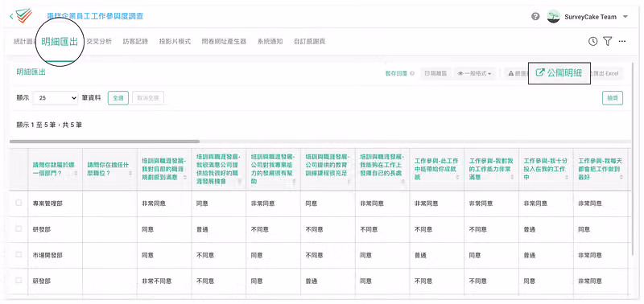Viewport: 644px width, 304px height.
Task: Click sort icon for 我對目前的職涯規劃感到滿意 column
Action: coord(185,177)
